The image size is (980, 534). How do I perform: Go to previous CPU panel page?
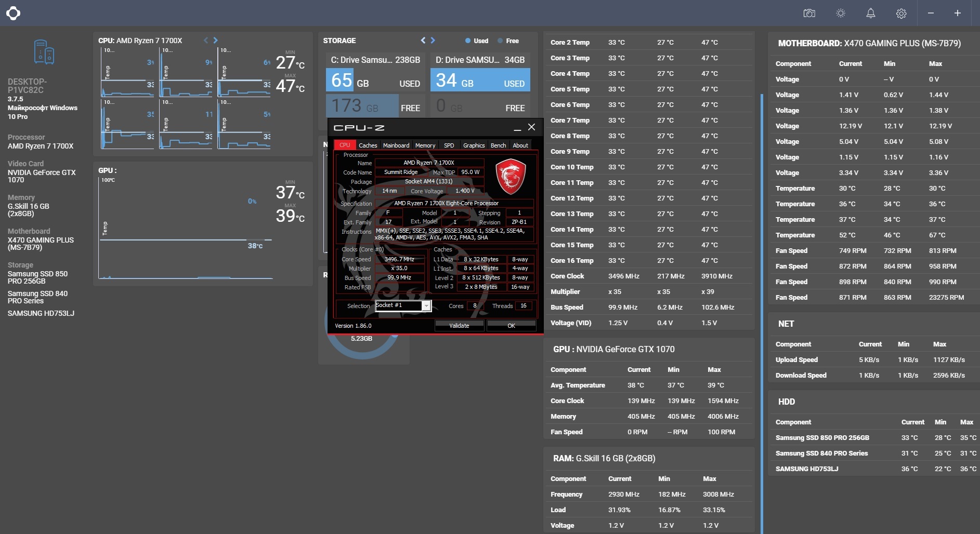[x=206, y=40]
